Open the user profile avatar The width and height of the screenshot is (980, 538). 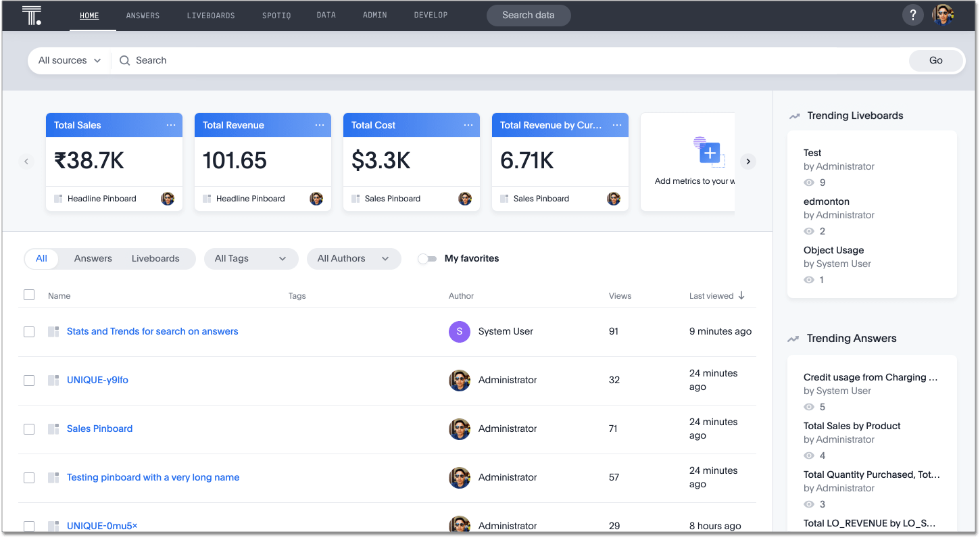[944, 14]
